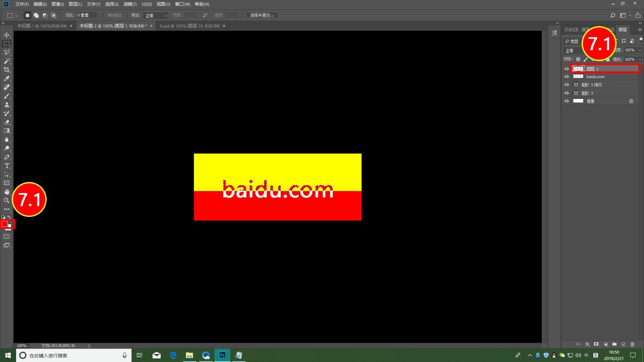Screen dimensions: 644x362
Task: Select the Move tool
Action: [7, 35]
